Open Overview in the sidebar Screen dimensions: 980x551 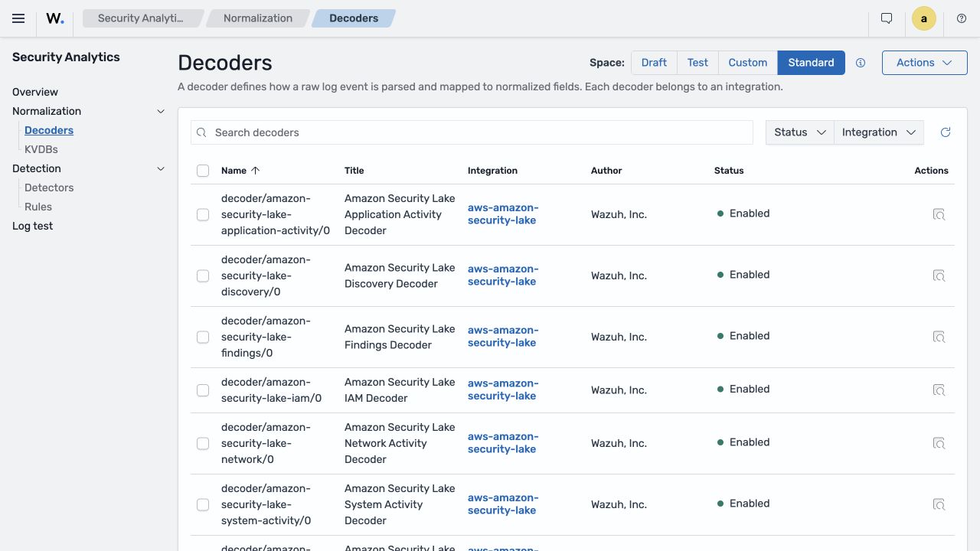pyautogui.click(x=35, y=92)
